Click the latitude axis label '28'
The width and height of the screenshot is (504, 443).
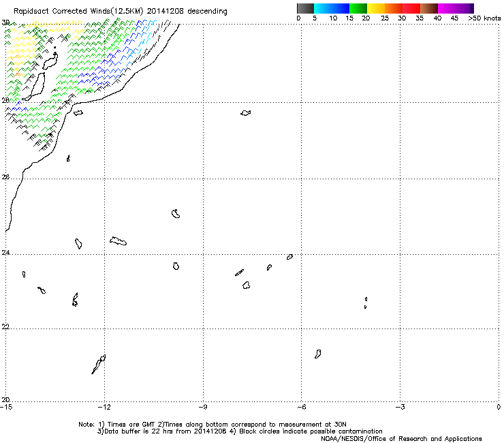point(5,100)
